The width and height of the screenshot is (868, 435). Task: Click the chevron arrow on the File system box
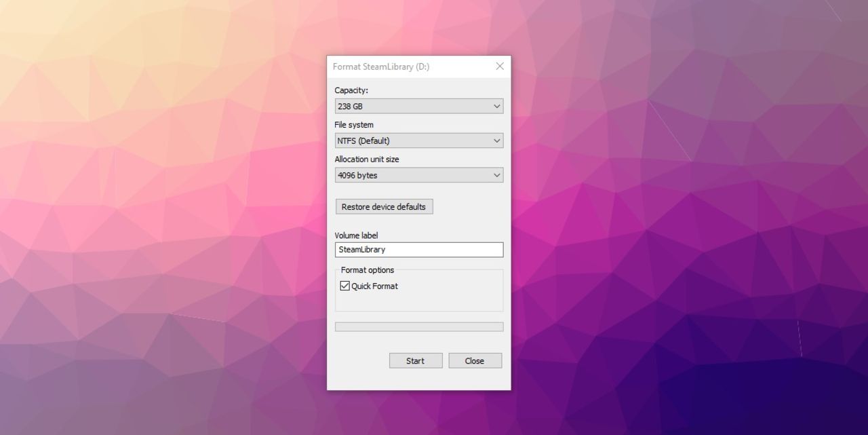click(496, 141)
